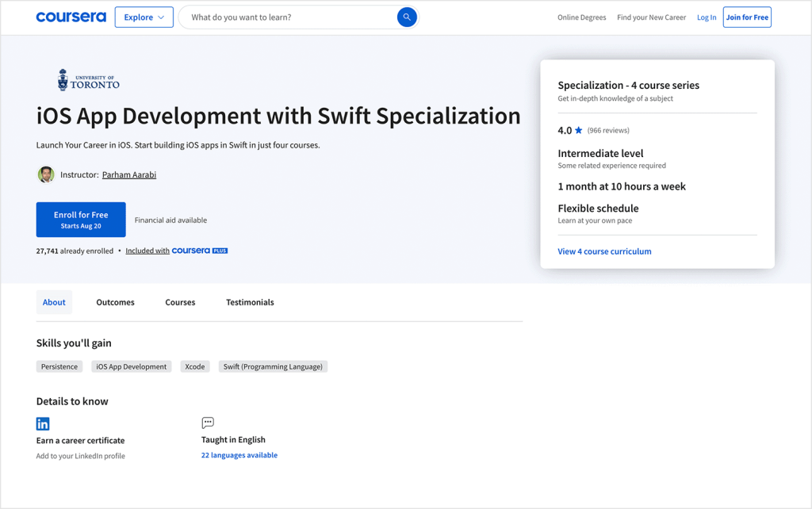Click the LinkedIn icon under Details to know
The height and width of the screenshot is (509, 812).
[x=42, y=423]
